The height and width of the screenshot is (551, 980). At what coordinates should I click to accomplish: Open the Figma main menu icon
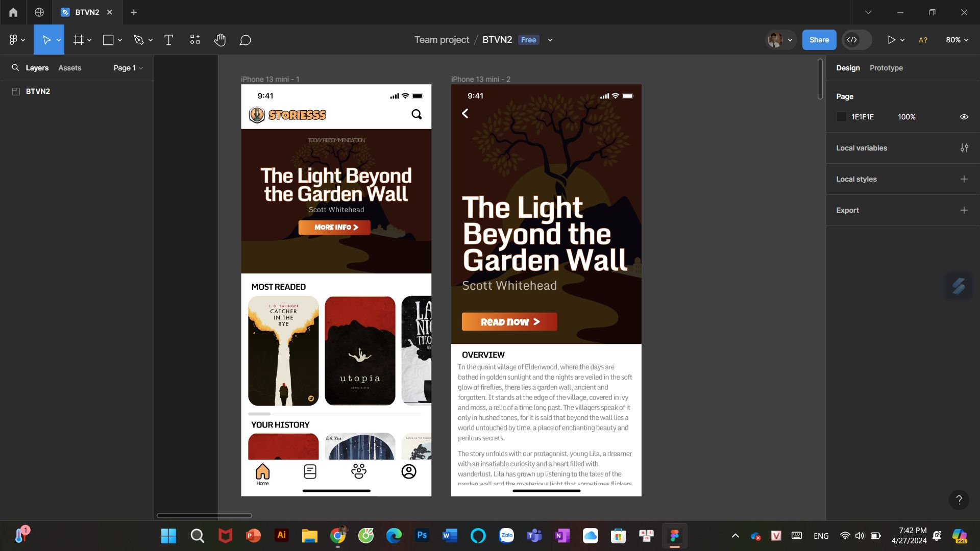13,40
